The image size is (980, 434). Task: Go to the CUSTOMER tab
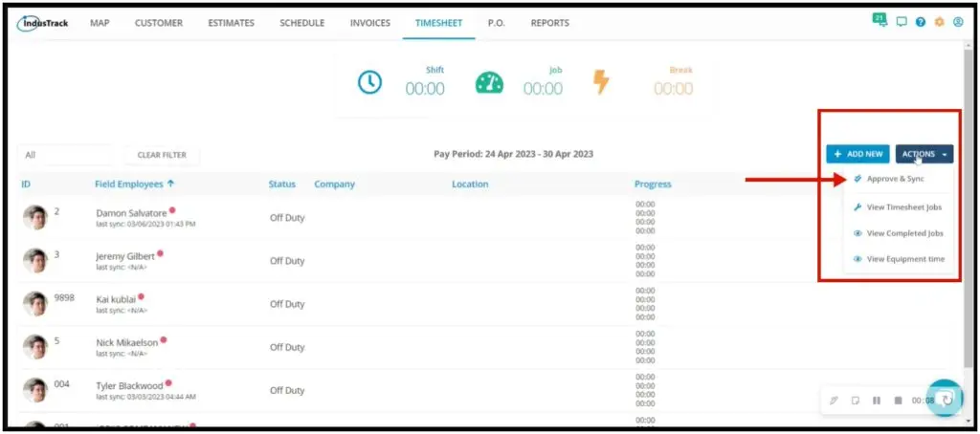pyautogui.click(x=159, y=23)
